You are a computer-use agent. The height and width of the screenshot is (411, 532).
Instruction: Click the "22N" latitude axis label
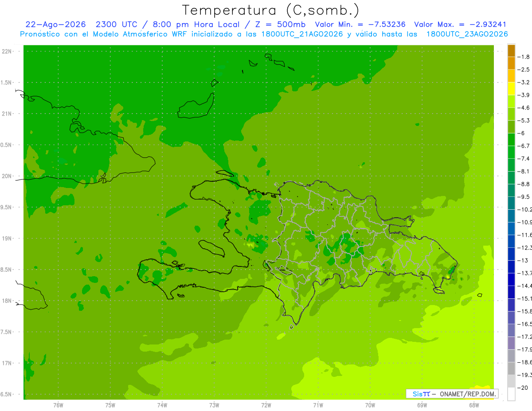click(7, 51)
